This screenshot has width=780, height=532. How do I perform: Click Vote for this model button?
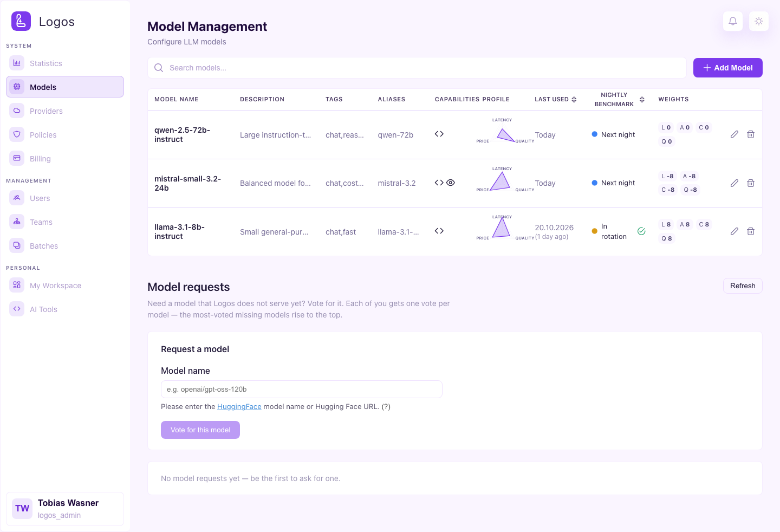pyautogui.click(x=200, y=430)
